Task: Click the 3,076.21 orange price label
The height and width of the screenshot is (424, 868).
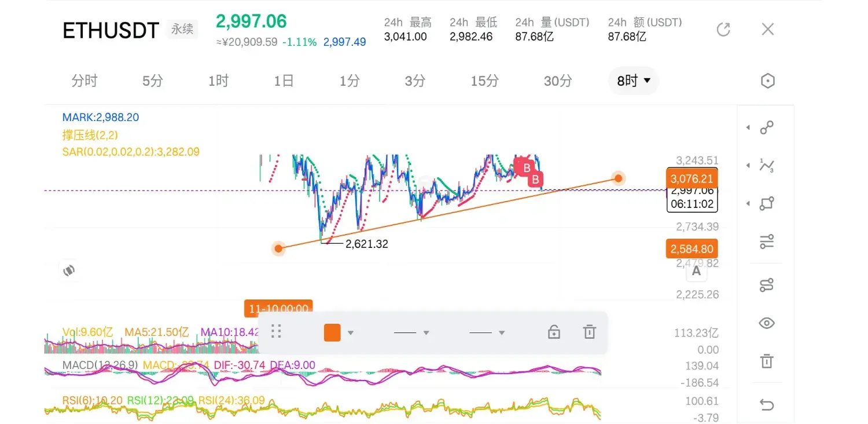Action: pyautogui.click(x=692, y=179)
